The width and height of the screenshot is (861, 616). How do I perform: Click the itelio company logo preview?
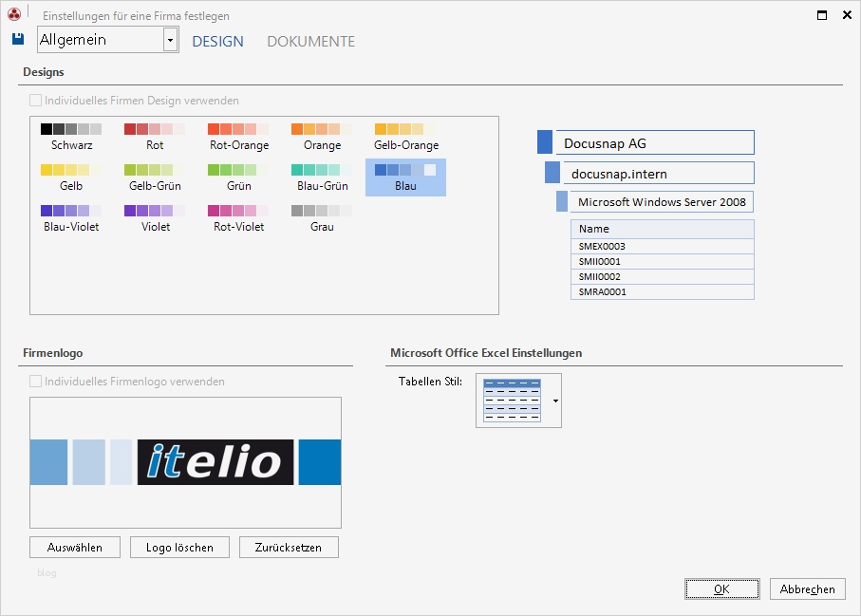tap(186, 462)
